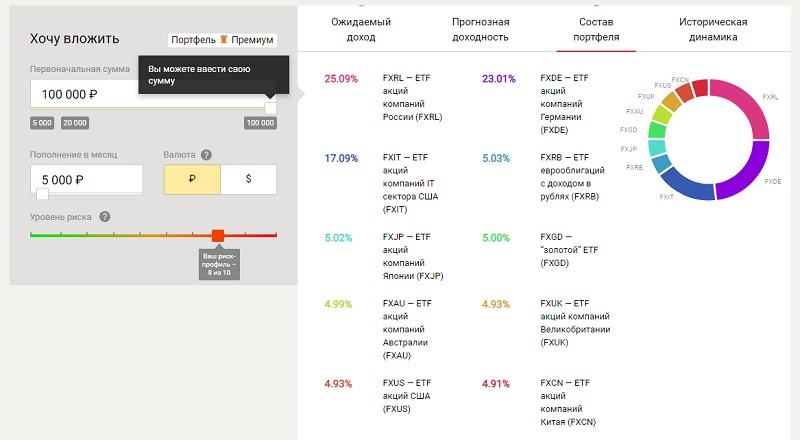Click the orange risk level slider handle
Screen dimensions: 800x440
point(218,235)
